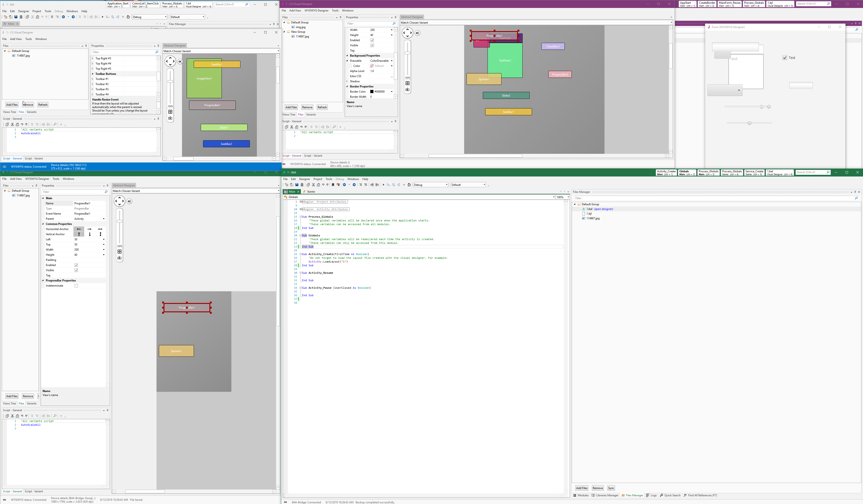Click the Refresh button in the Files panel

[43, 104]
